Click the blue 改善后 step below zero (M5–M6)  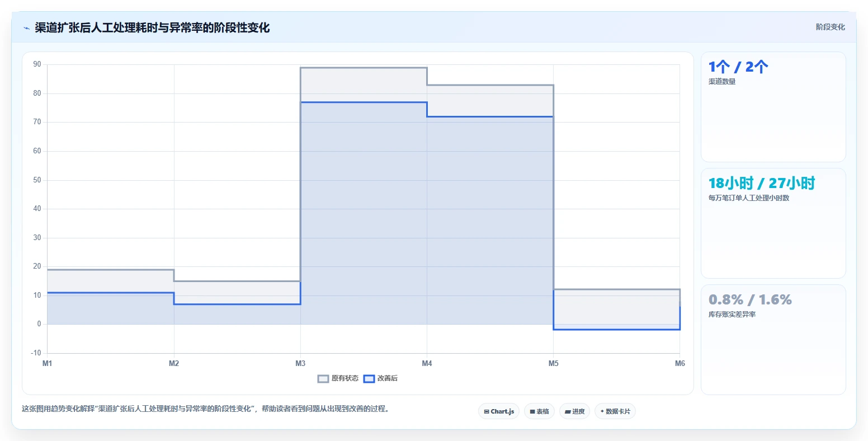tap(616, 330)
